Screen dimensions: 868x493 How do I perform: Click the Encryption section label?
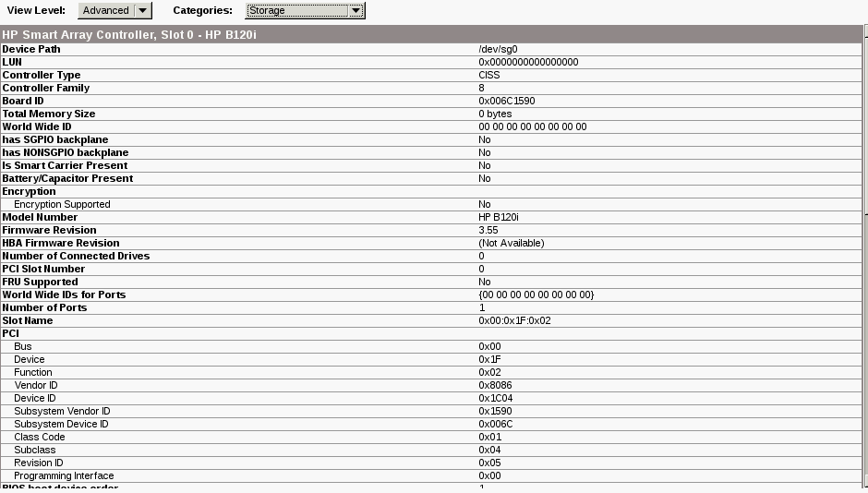(x=29, y=191)
